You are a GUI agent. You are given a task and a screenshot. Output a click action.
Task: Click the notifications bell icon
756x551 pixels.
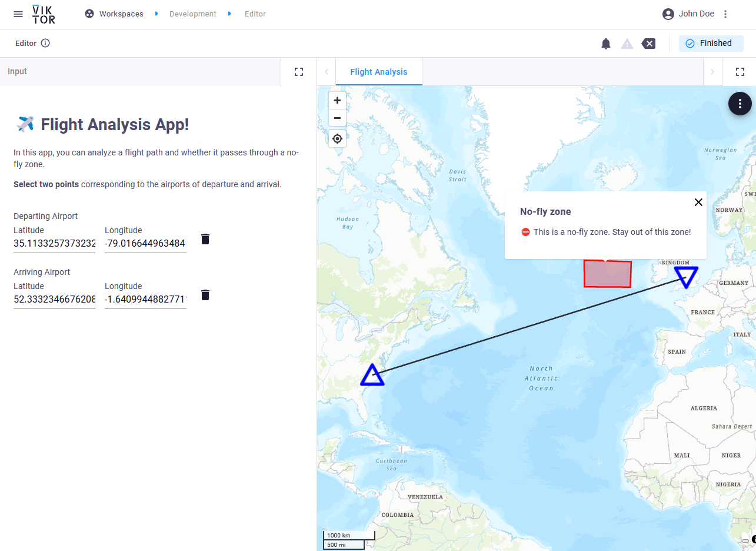point(606,44)
